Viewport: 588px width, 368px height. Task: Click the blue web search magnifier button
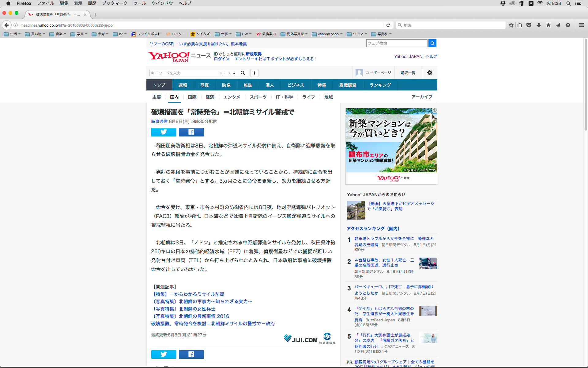[432, 43]
